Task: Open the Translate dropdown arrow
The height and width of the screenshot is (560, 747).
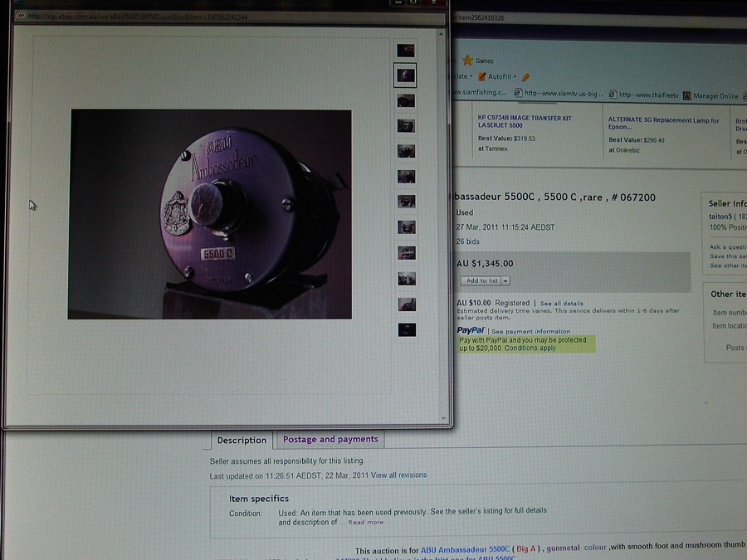Action: pos(471,76)
